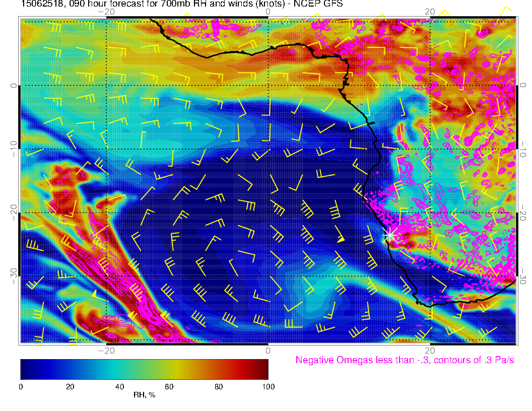The image size is (532, 411).
Task: Click the top axis longitude label 20
Action: click(x=429, y=12)
